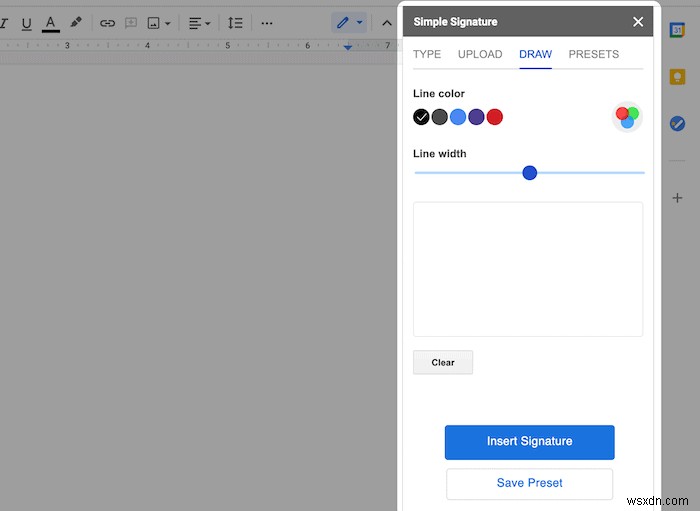Image resolution: width=700 pixels, height=511 pixels.
Task: Choose the dark gray line color
Action: coord(440,117)
